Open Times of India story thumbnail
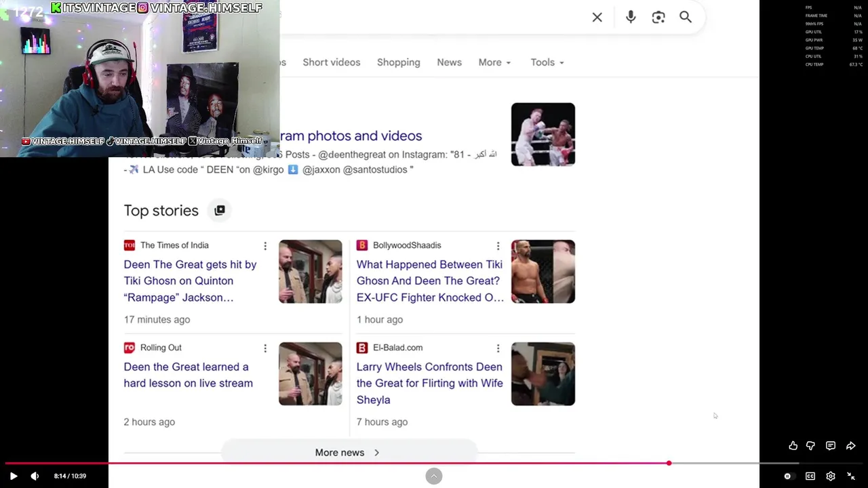Viewport: 868px width, 488px height. point(310,271)
